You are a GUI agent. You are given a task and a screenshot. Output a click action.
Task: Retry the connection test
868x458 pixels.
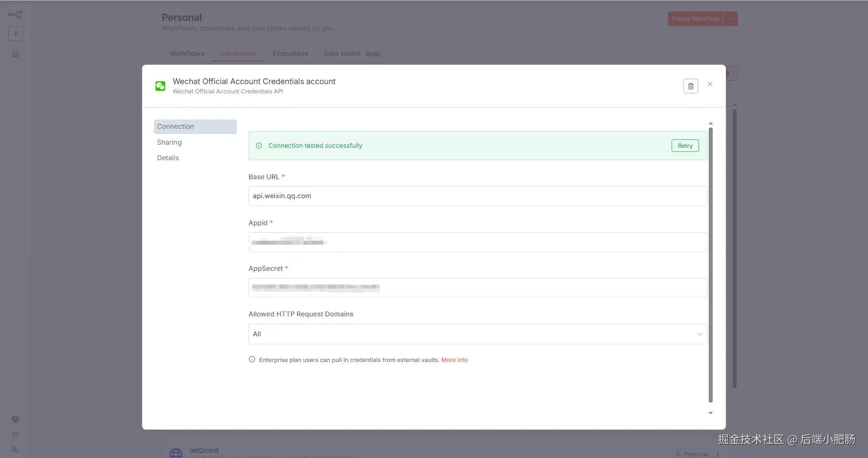tap(685, 146)
